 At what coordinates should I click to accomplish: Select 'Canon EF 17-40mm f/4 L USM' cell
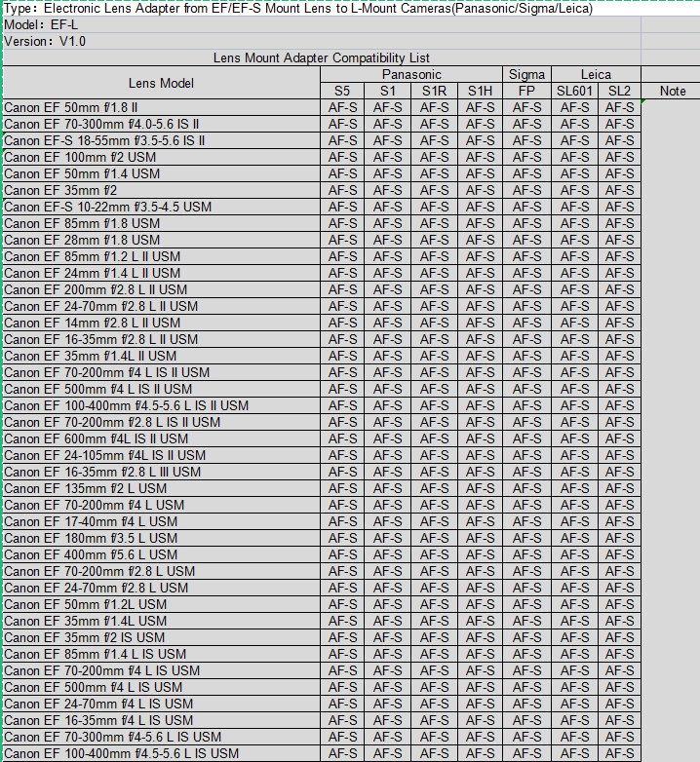click(x=162, y=521)
